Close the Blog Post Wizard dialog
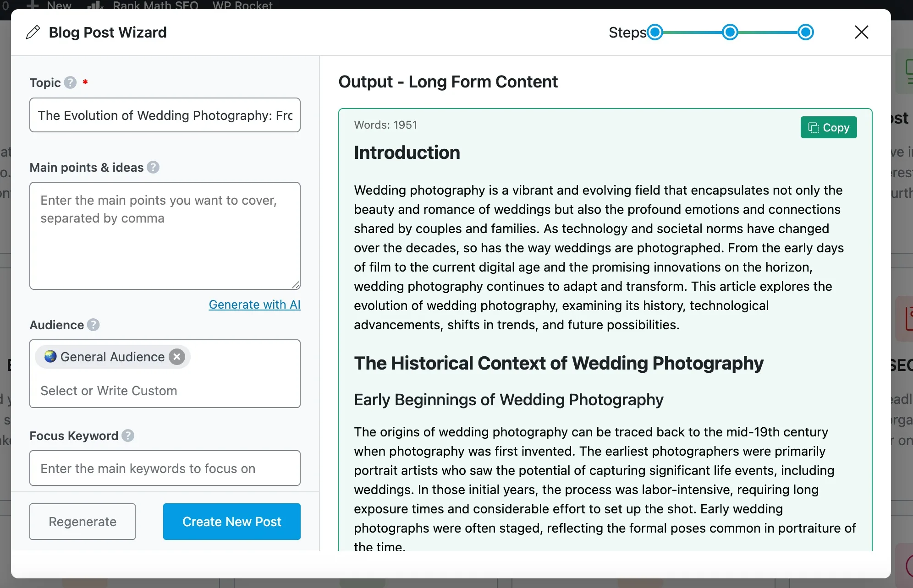The image size is (913, 588). tap(861, 32)
